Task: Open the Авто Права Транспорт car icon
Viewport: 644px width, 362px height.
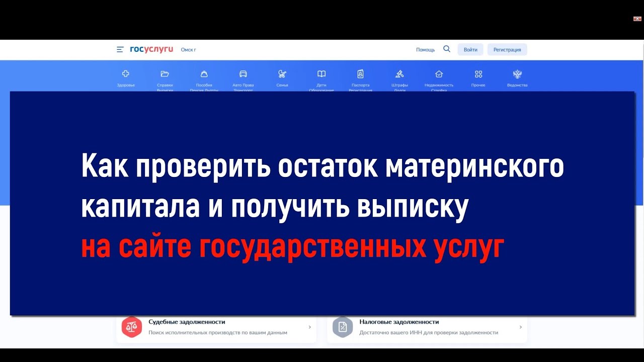Action: 243,74
